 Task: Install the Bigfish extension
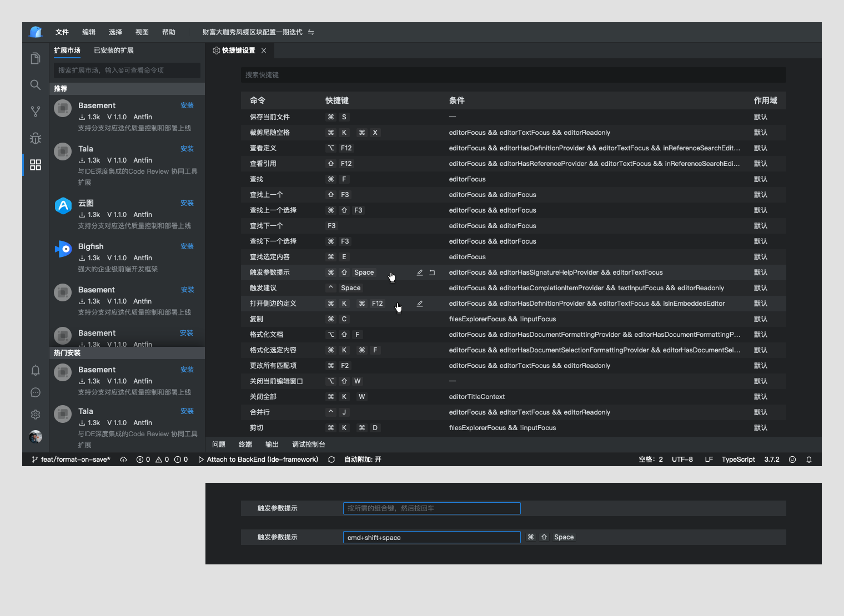[x=187, y=246]
